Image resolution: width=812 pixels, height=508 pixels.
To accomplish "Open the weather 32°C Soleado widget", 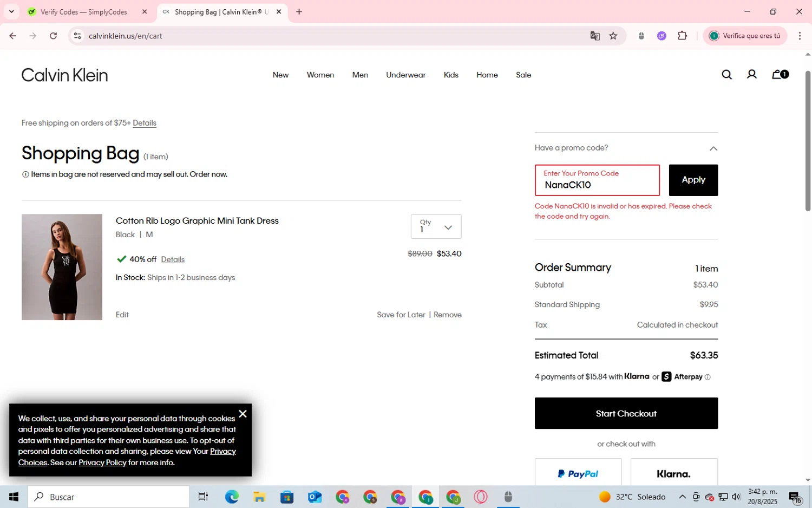I will tap(632, 497).
